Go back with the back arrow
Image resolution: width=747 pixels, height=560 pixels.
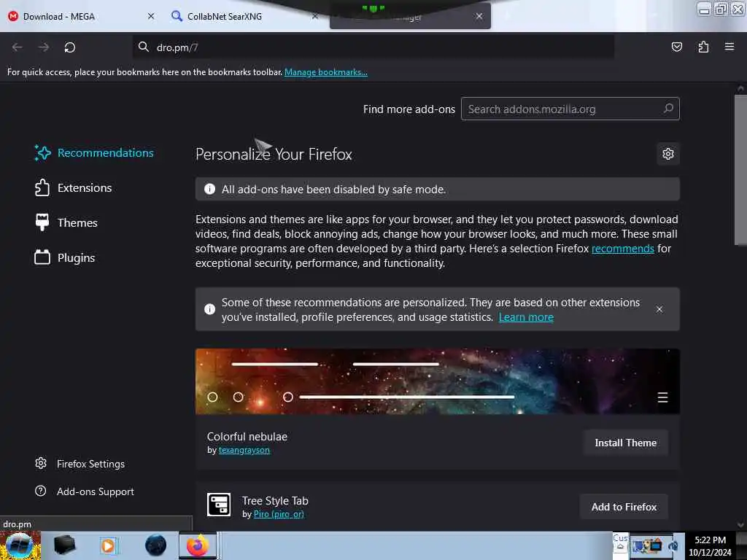[x=18, y=47]
